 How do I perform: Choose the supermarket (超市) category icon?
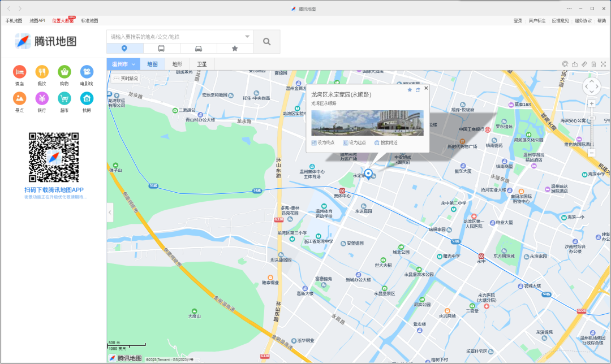(x=64, y=98)
